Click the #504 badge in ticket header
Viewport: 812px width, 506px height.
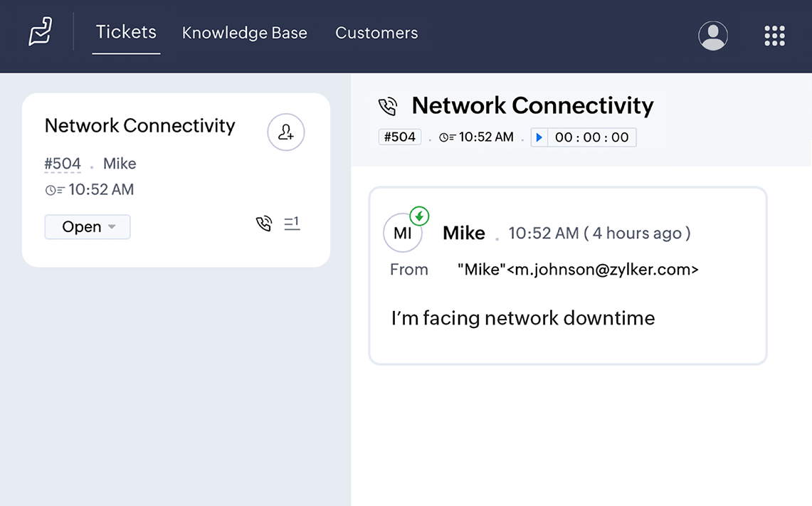[399, 137]
